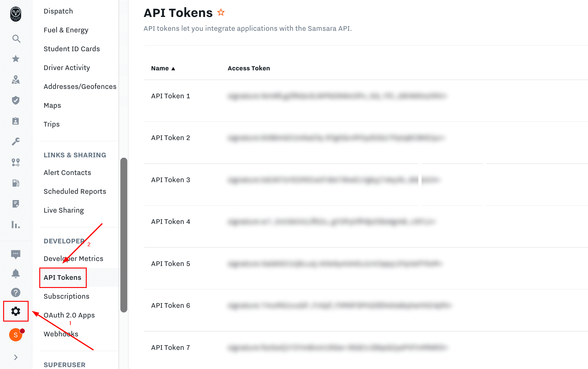Open the reports bar chart icon
Screen dimensions: 588x369
coord(16,225)
